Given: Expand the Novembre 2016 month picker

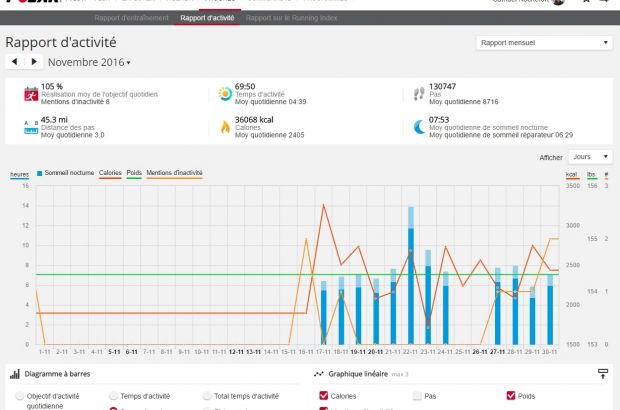Looking at the screenshot, I should click(90, 62).
